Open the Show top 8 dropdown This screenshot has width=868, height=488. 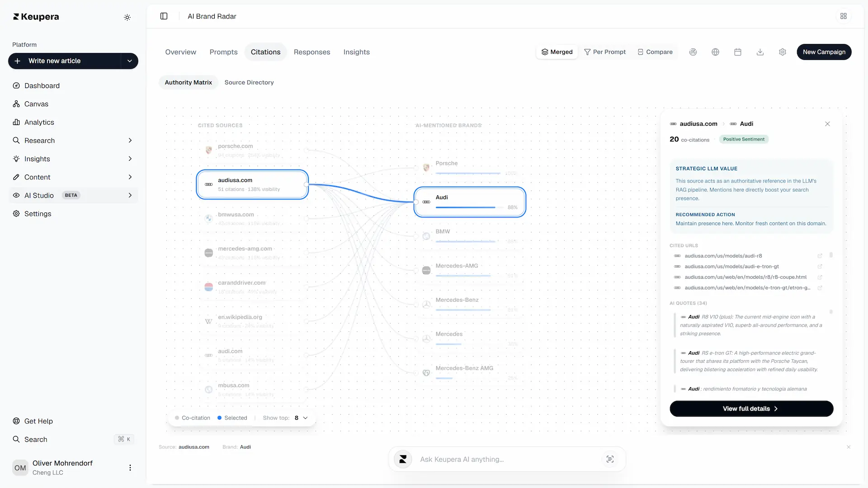(301, 418)
